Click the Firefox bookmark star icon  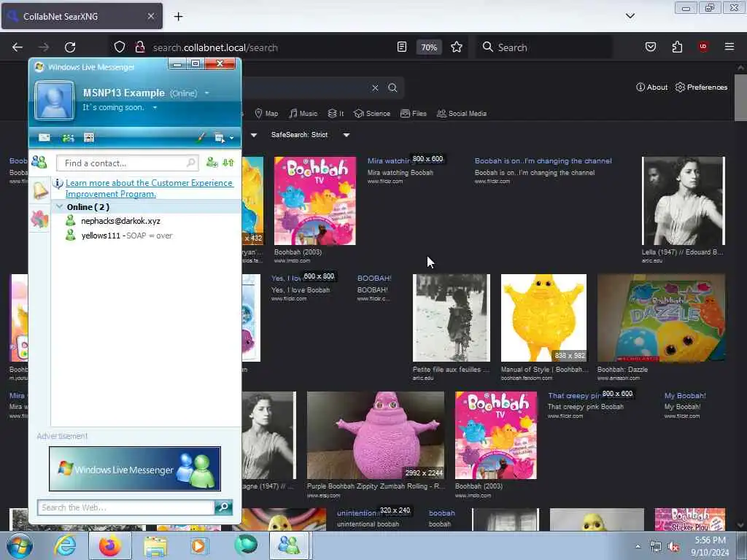coord(457,47)
